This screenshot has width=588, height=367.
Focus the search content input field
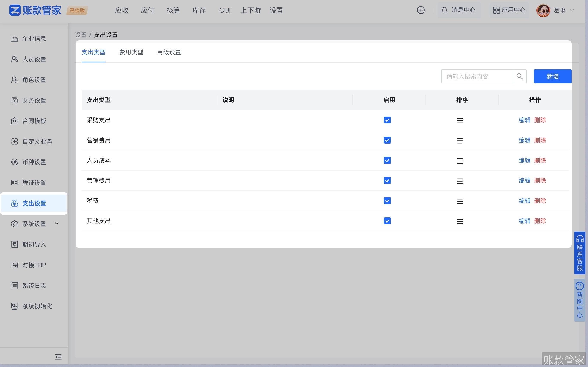point(477,77)
